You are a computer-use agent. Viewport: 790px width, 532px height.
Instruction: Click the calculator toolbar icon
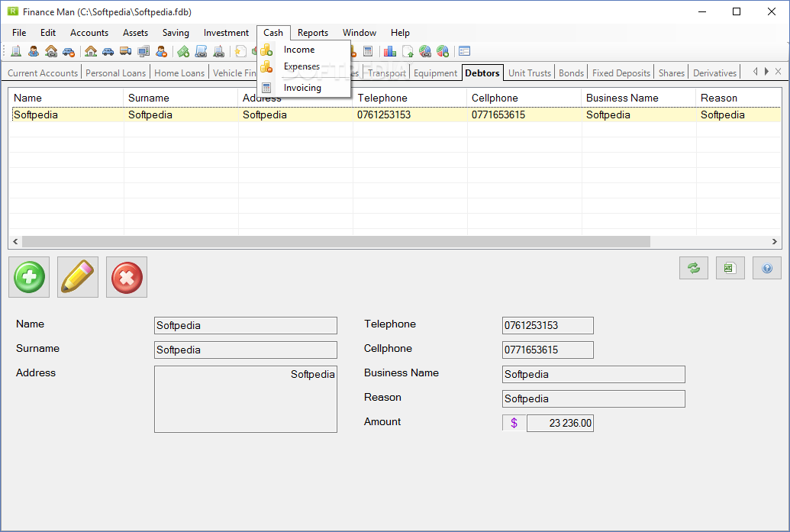tap(368, 51)
